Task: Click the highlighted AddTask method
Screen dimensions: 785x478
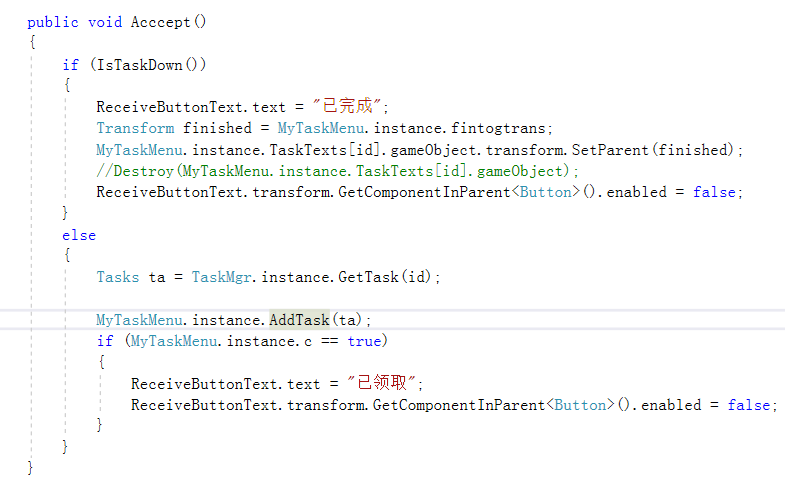Action: coord(299,320)
